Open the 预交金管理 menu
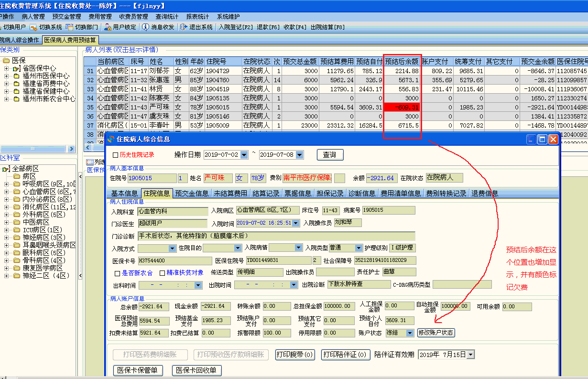The image size is (588, 379). (66, 17)
